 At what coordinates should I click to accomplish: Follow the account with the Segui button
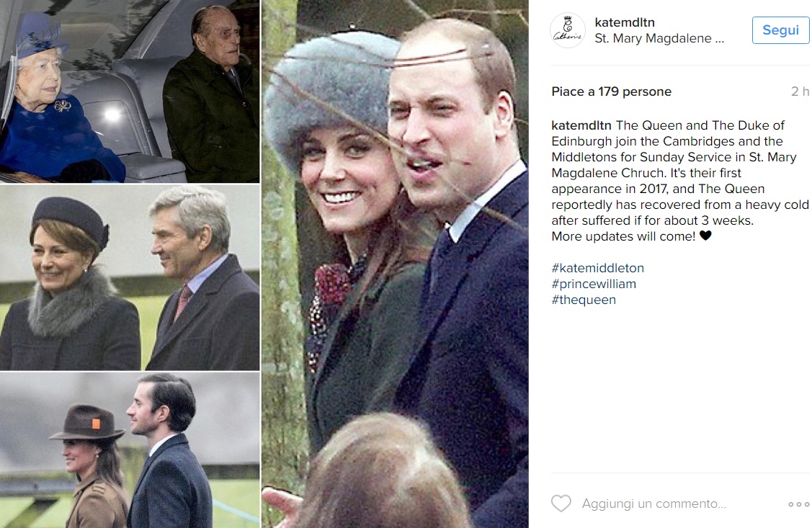coord(780,30)
